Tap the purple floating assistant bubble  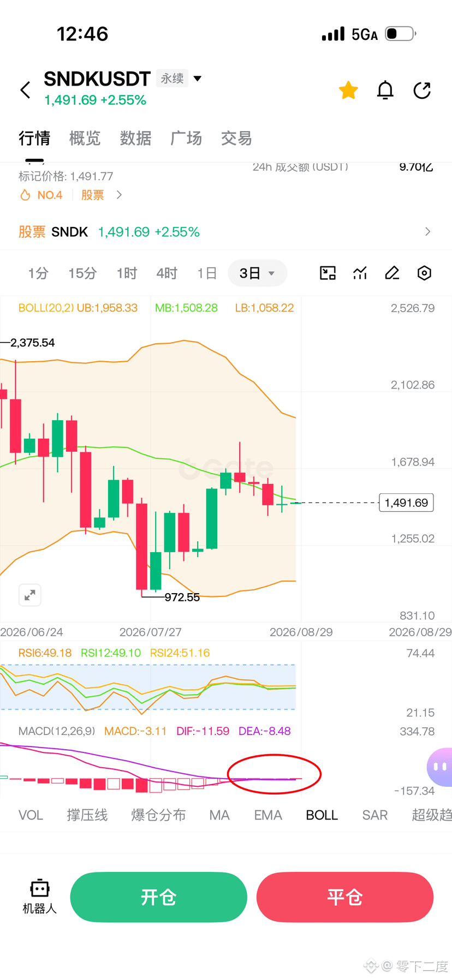[x=440, y=767]
